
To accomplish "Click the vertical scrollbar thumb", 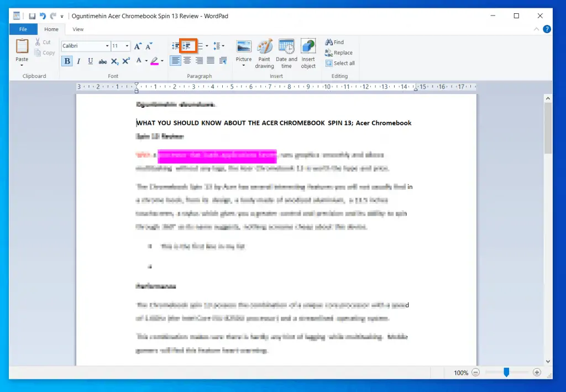I will [x=548, y=128].
